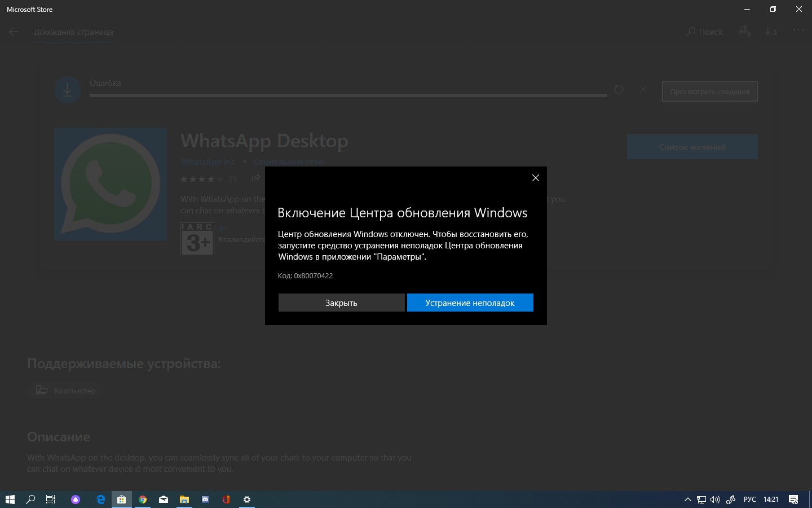The height and width of the screenshot is (508, 812).
Task: Click the network tray icon
Action: click(x=701, y=499)
